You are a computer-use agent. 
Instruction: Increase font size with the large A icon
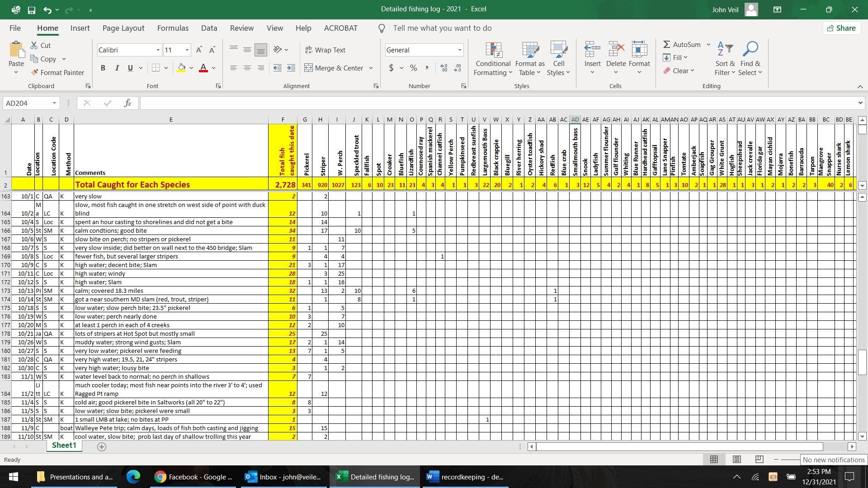pos(199,50)
